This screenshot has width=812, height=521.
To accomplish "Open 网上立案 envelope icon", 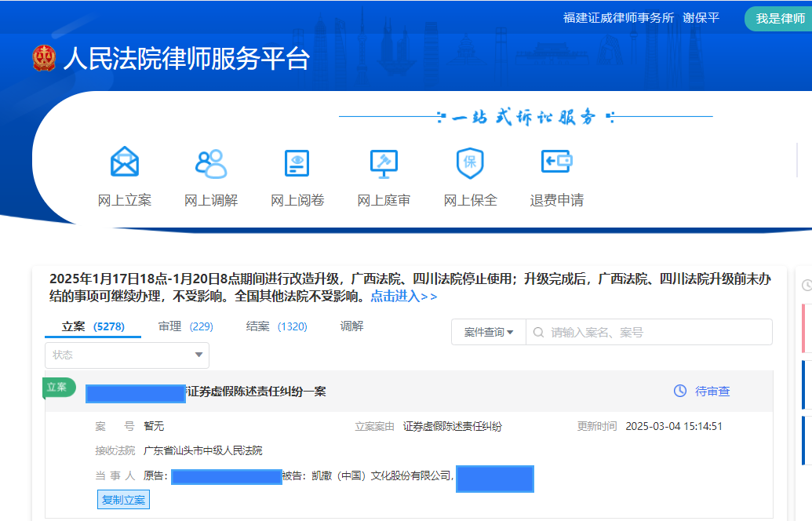I will coord(124,162).
